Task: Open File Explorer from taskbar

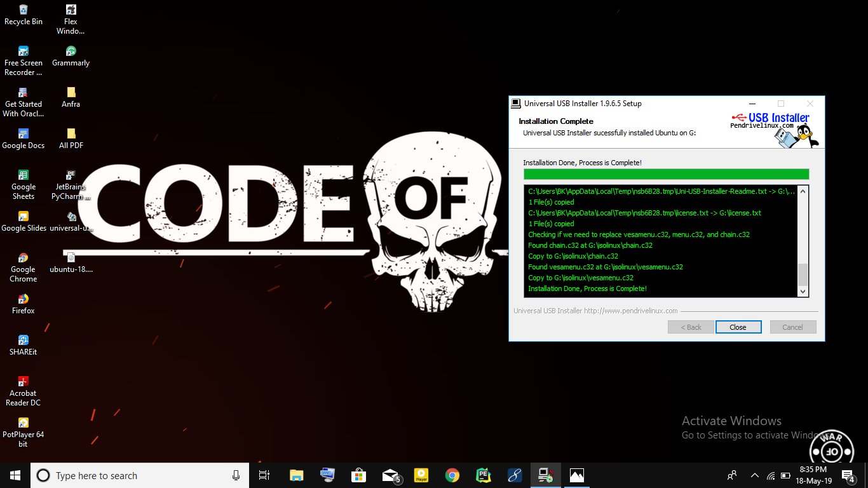Action: tap(296, 475)
